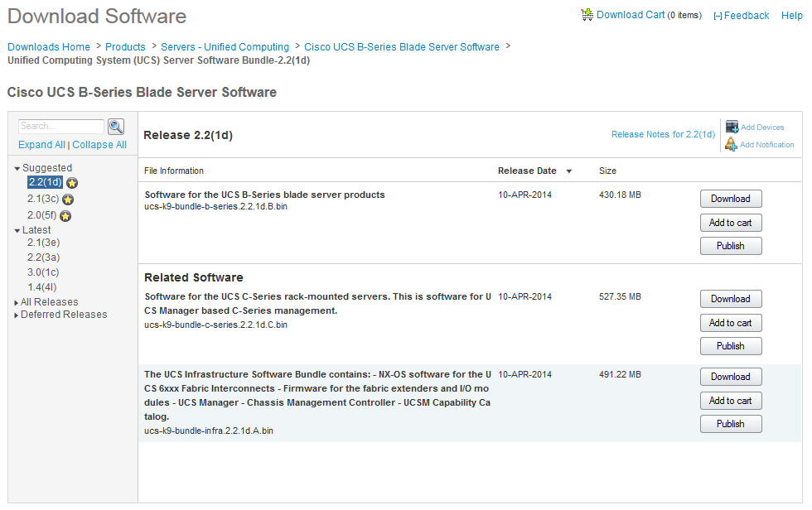
Task: Open Release Notes for 2.2(1d)
Action: click(663, 134)
